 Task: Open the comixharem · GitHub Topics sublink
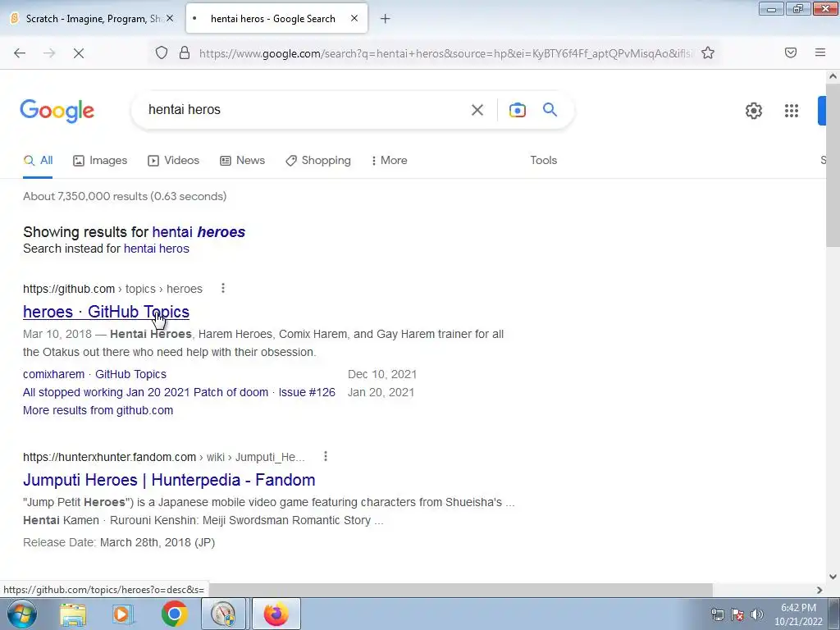95,374
